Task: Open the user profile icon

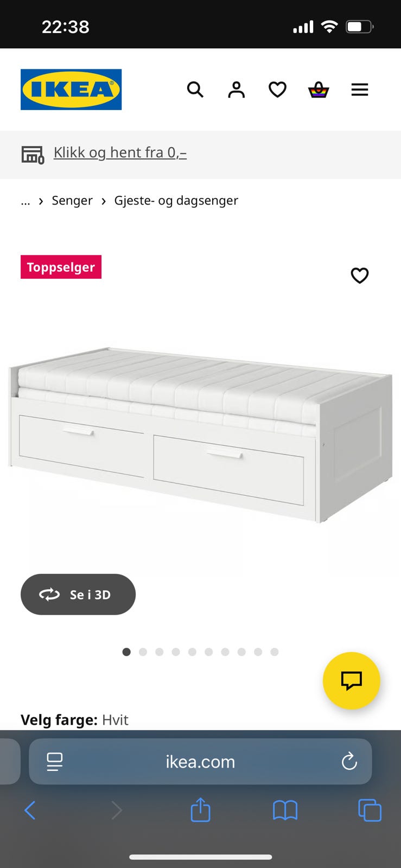Action: point(236,90)
